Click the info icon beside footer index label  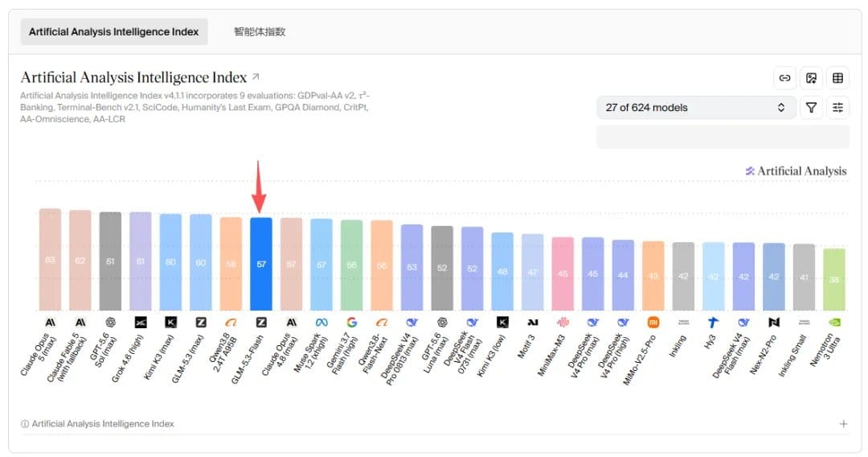click(x=25, y=424)
